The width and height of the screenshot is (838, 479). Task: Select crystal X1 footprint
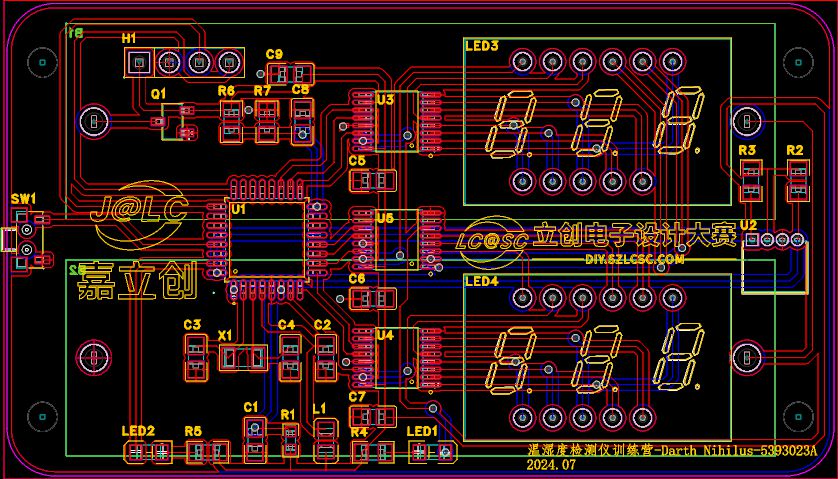tap(243, 358)
